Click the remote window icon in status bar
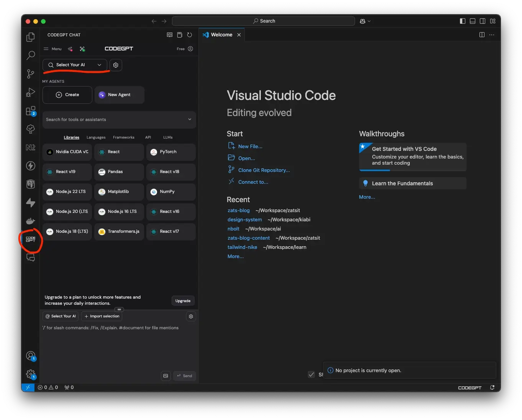The height and width of the screenshot is (420, 522). click(x=28, y=387)
